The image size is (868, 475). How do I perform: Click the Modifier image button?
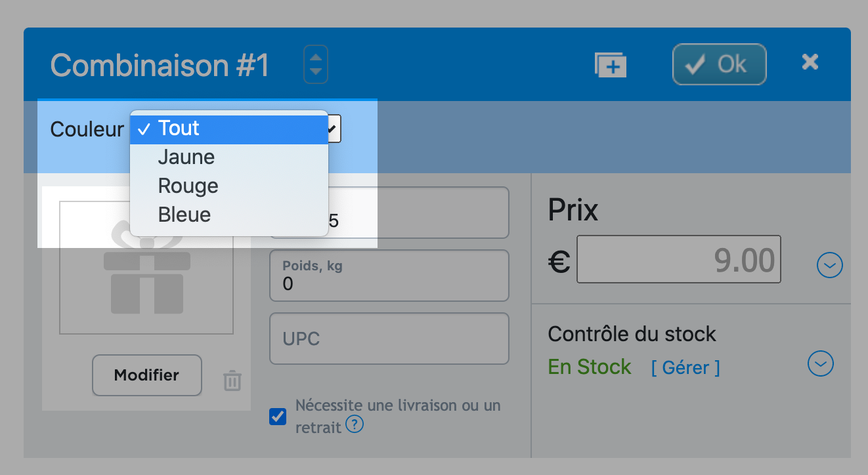[147, 375]
